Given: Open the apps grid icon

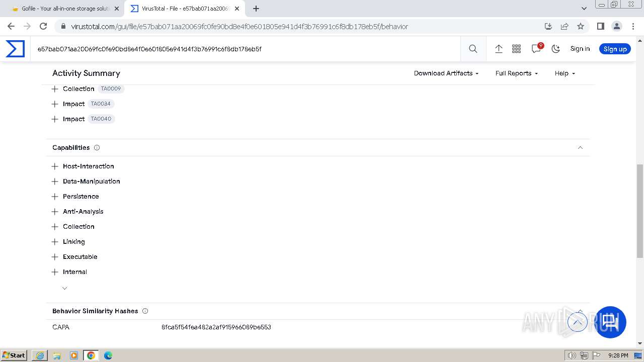Looking at the screenshot, I should coord(516,49).
